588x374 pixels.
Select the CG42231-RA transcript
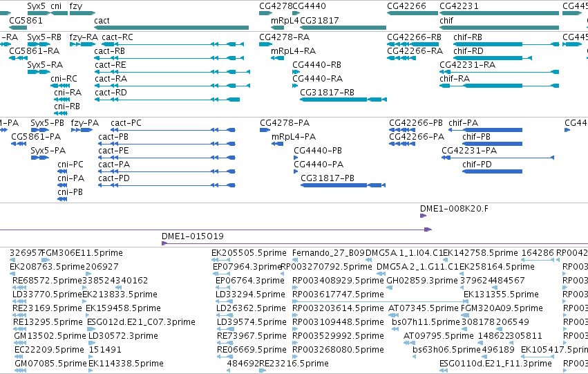pos(467,65)
